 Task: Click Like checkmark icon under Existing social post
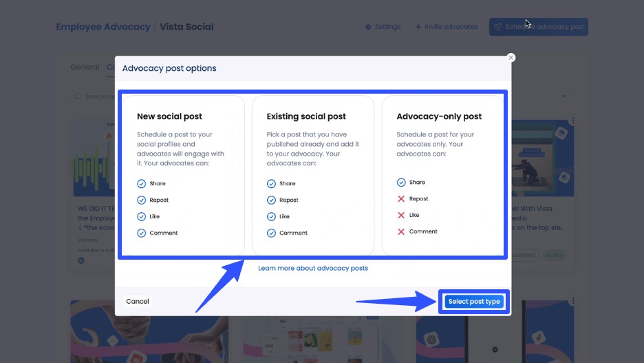click(271, 217)
